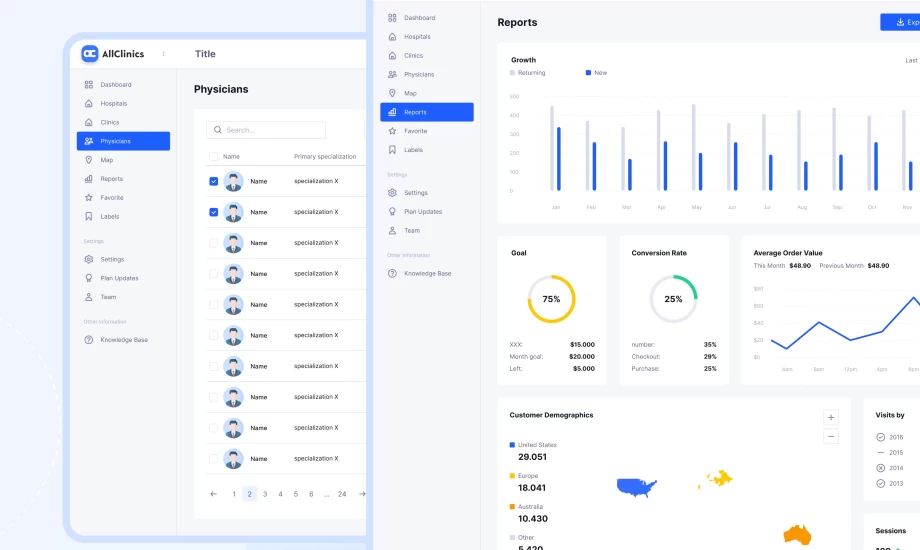Toggle the 2014 visits year option
Viewport: 920px width, 550px height.
pyautogui.click(x=881, y=468)
